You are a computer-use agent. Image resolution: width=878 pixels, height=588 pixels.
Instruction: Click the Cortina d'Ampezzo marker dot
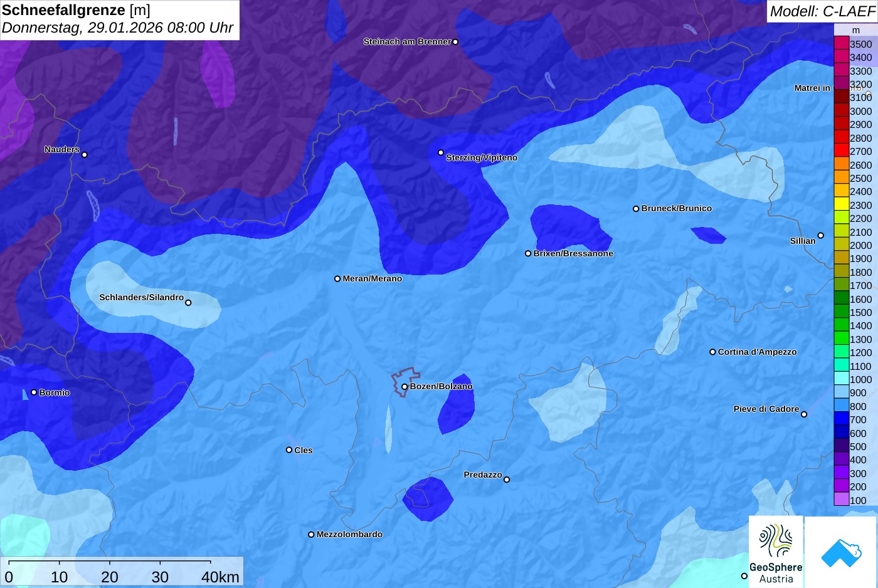pyautogui.click(x=712, y=352)
